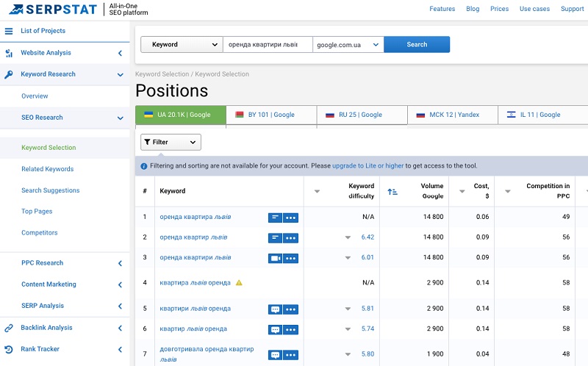Click difficulty value 5.74
588x366 pixels.
(367, 329)
